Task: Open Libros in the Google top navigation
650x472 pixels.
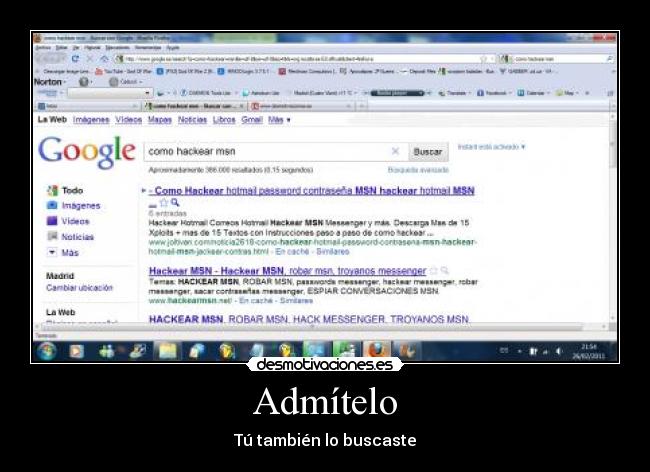Action: (224, 120)
